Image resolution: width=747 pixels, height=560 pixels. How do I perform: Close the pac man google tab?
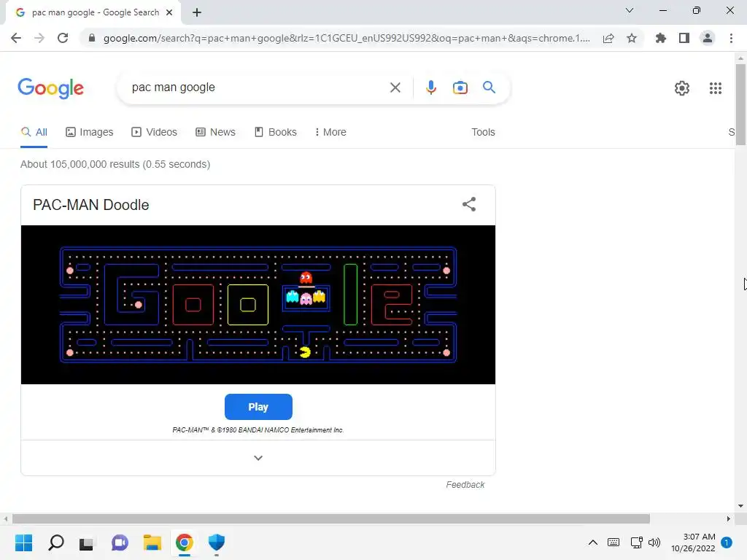[169, 12]
